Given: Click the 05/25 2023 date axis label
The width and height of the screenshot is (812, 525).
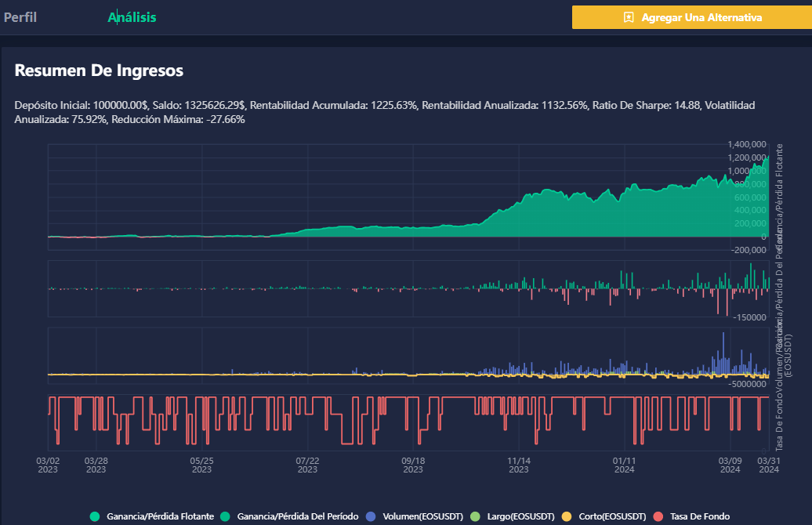Looking at the screenshot, I should tap(202, 465).
